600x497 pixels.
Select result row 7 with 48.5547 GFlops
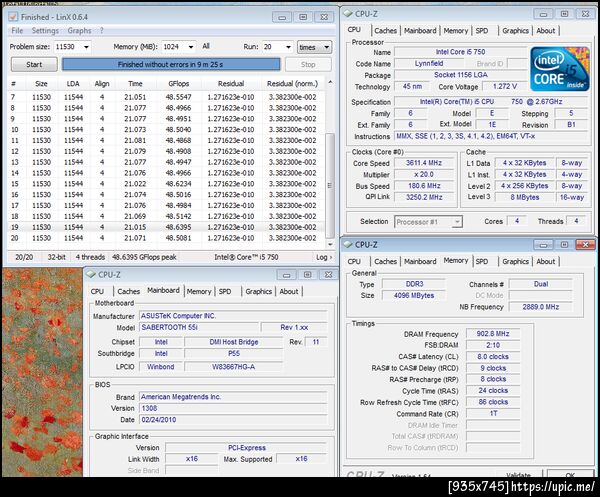click(x=166, y=97)
